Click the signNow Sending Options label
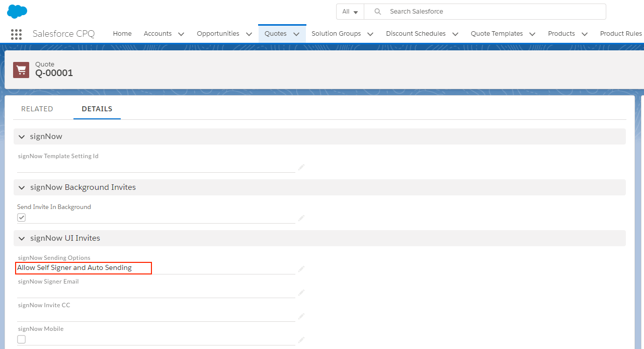644x349 pixels. tap(54, 258)
